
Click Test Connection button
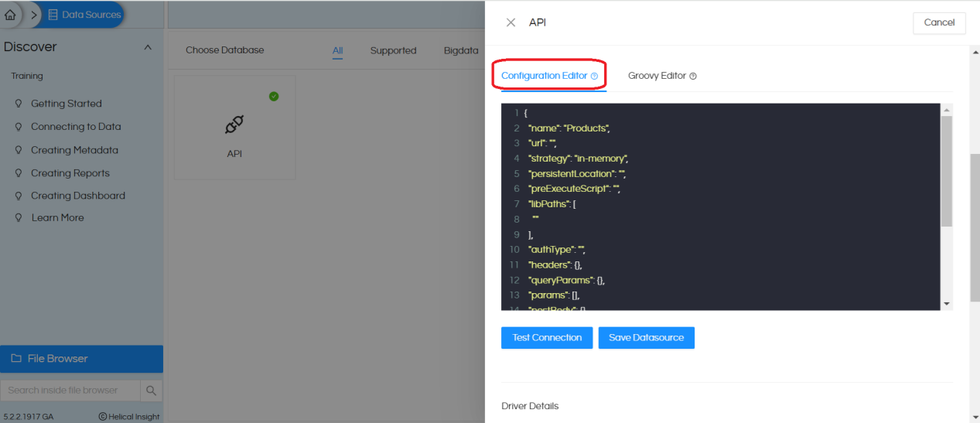point(547,338)
